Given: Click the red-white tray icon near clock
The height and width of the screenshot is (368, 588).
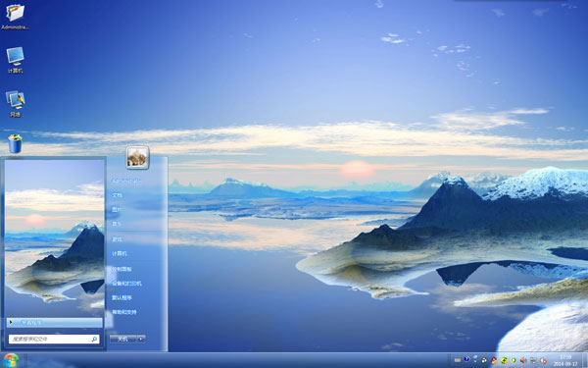Looking at the screenshot, I should click(544, 360).
